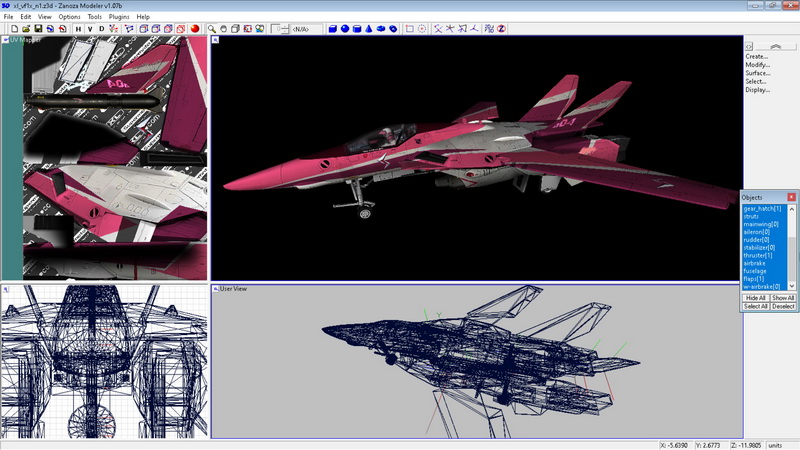Image resolution: width=800 pixels, height=450 pixels.
Task: Open the UV Mapper viewport menu icon
Action: coord(6,39)
